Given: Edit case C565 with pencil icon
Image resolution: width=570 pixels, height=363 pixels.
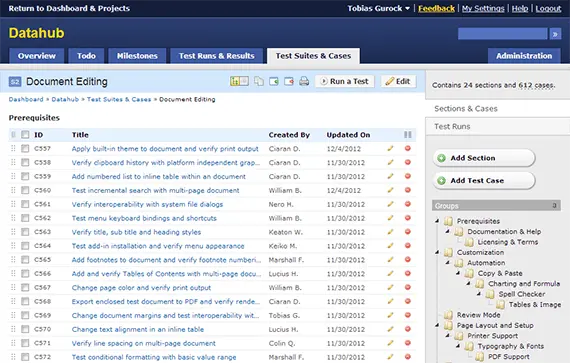Looking at the screenshot, I should click(x=390, y=259).
